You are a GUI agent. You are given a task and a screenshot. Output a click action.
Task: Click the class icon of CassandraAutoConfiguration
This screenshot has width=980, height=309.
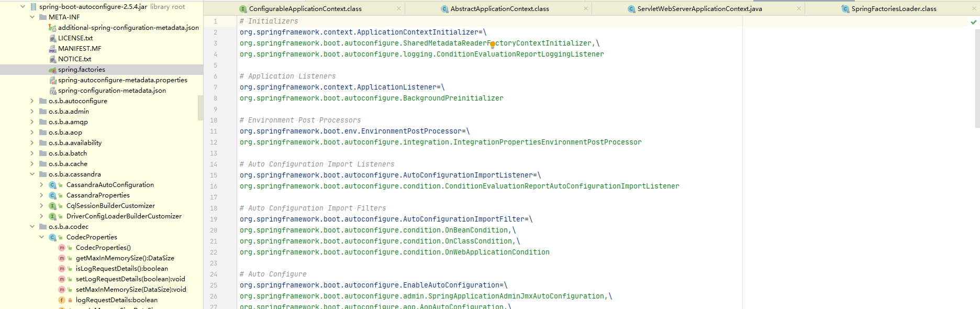(52, 185)
